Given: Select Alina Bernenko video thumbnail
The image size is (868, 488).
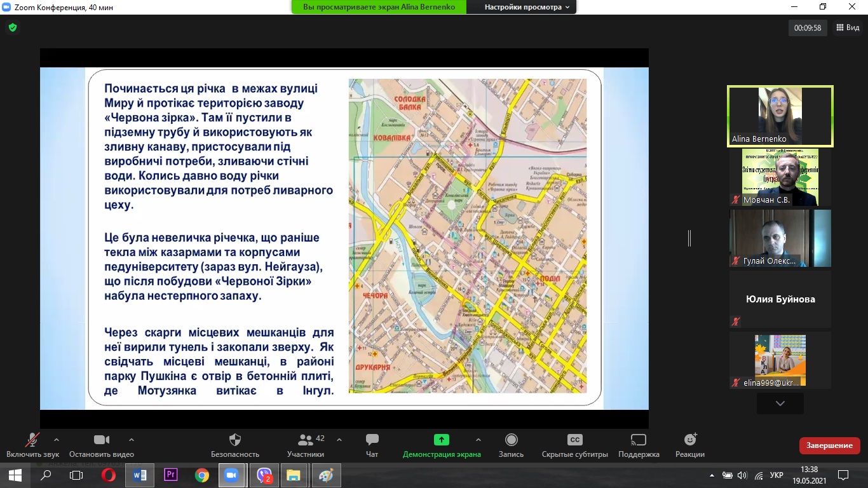Looking at the screenshot, I should click(x=780, y=116).
